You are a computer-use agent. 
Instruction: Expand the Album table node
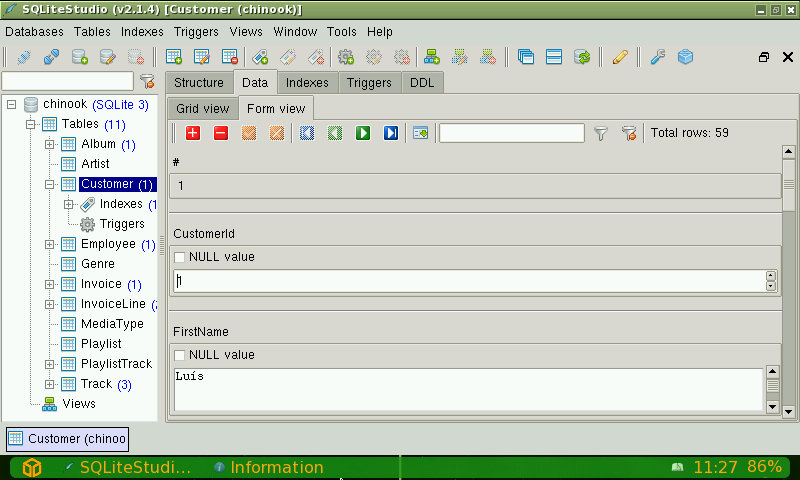(x=49, y=144)
